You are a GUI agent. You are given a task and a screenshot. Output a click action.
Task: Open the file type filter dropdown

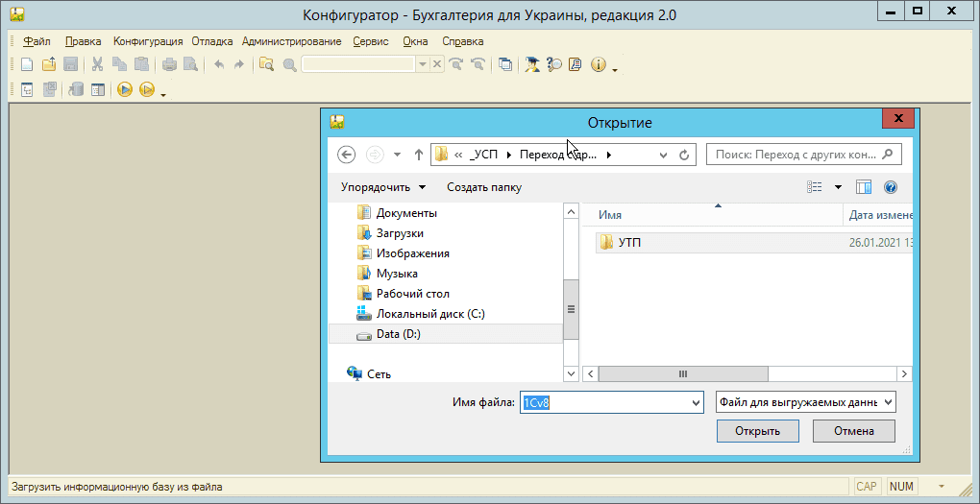[x=890, y=403]
